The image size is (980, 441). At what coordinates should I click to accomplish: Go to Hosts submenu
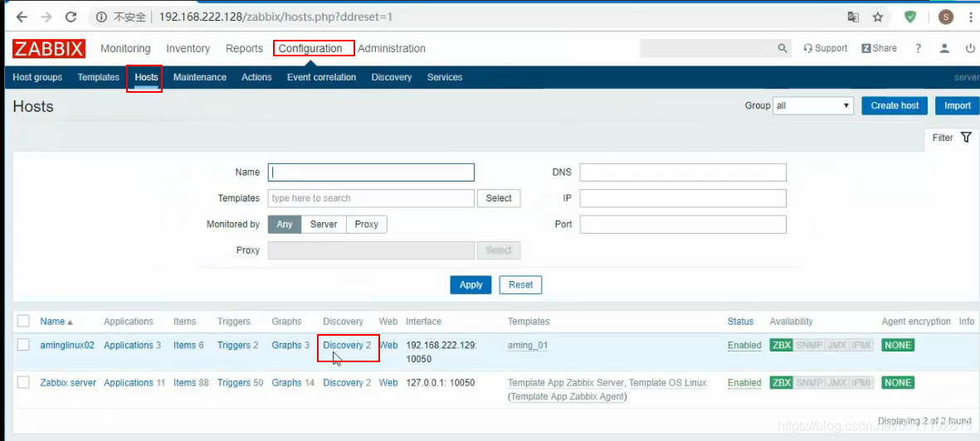[x=146, y=77]
